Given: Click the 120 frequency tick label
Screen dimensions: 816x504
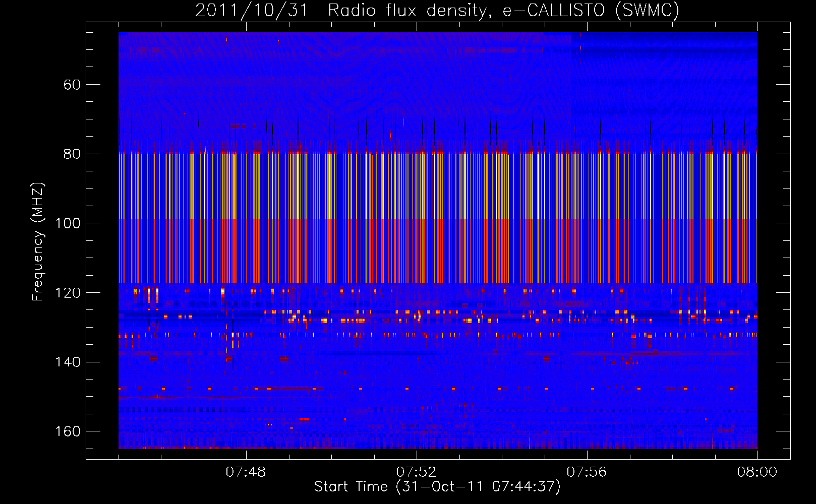Looking at the screenshot, I should [68, 293].
